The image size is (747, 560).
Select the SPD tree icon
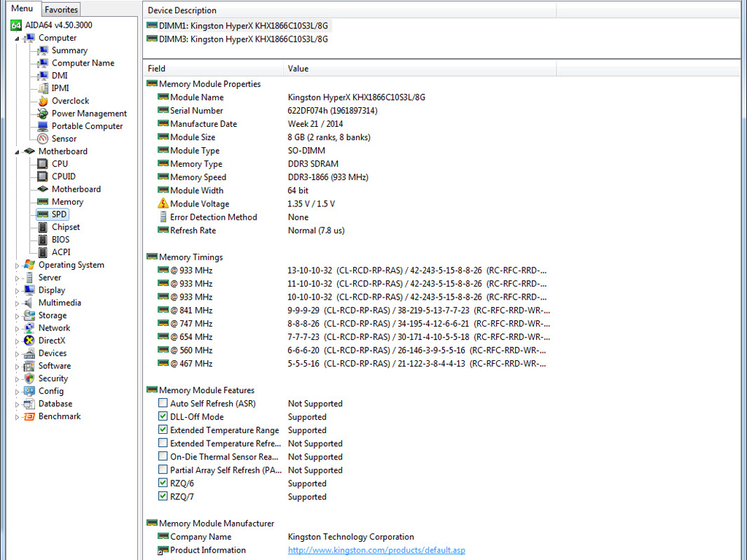[x=43, y=214]
